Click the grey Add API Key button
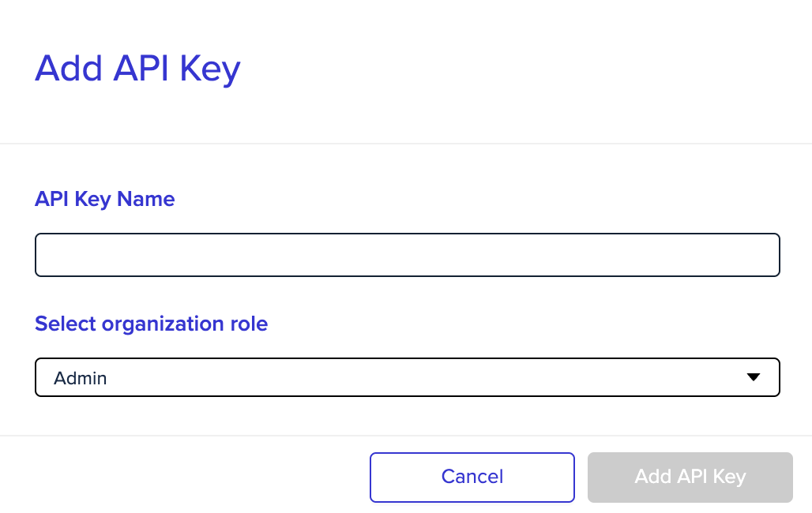812x513 pixels. pyautogui.click(x=690, y=477)
